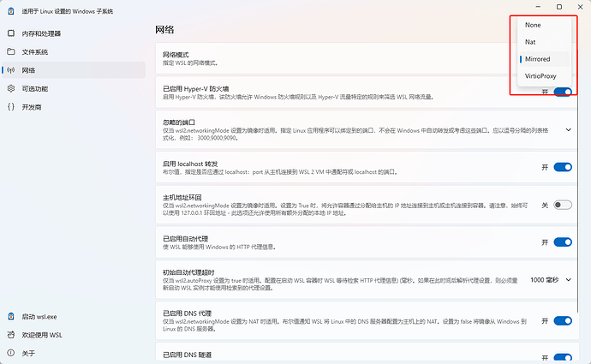The image size is (591, 364).
Task: Click the developer curly braces icon
Action: [x=11, y=107]
